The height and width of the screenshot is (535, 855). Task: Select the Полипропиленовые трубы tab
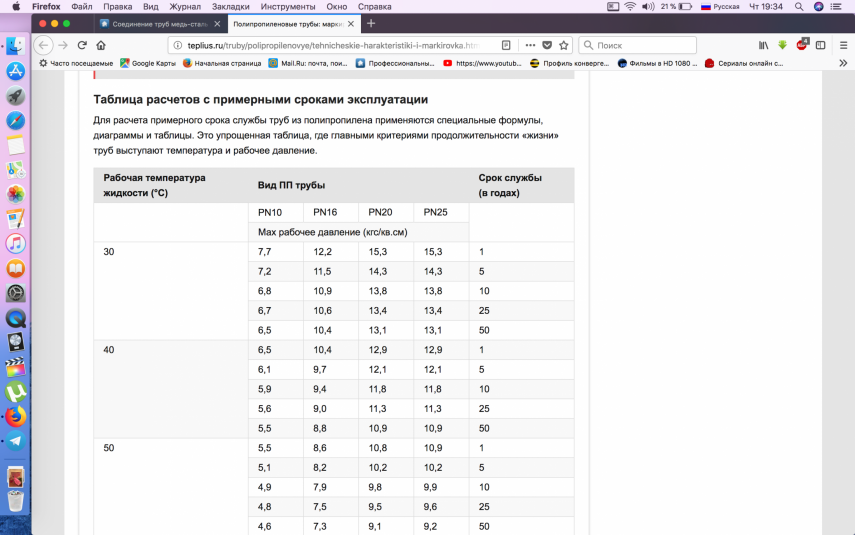click(x=293, y=24)
